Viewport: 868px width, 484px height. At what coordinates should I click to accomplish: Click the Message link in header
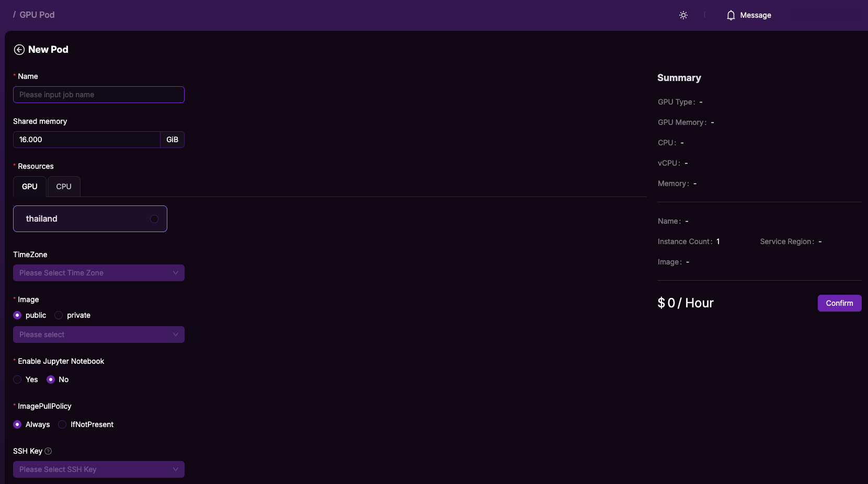point(756,15)
